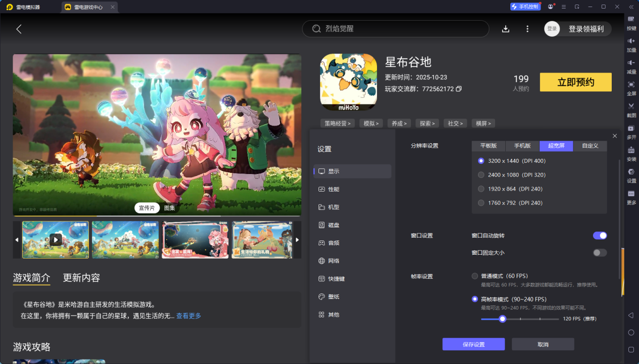This screenshot has height=364, width=639.
Task: Click the download icon beside the search bar
Action: click(505, 29)
